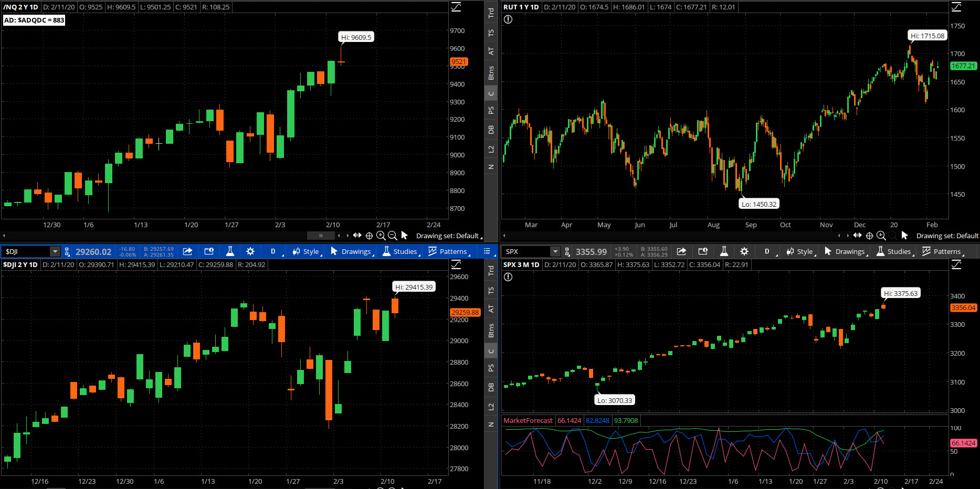Open Style menu in $DJI toolbar
The height and width of the screenshot is (489, 980).
[x=306, y=251]
